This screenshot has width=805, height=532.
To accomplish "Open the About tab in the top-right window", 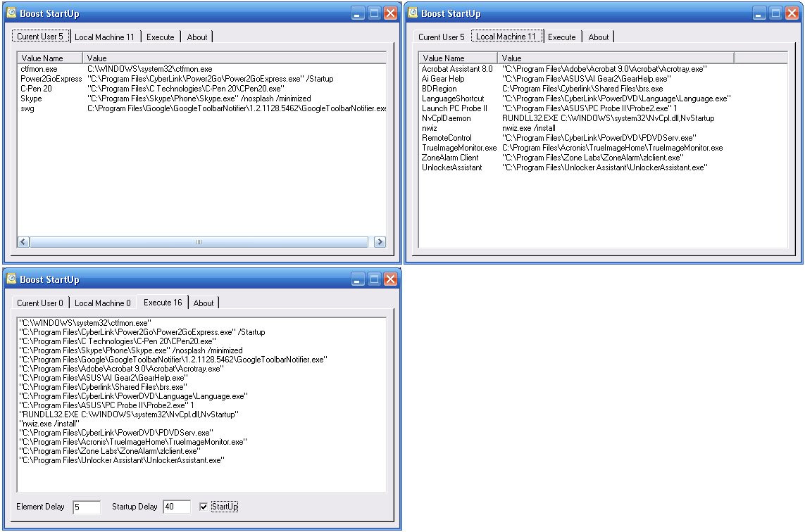I will [599, 37].
